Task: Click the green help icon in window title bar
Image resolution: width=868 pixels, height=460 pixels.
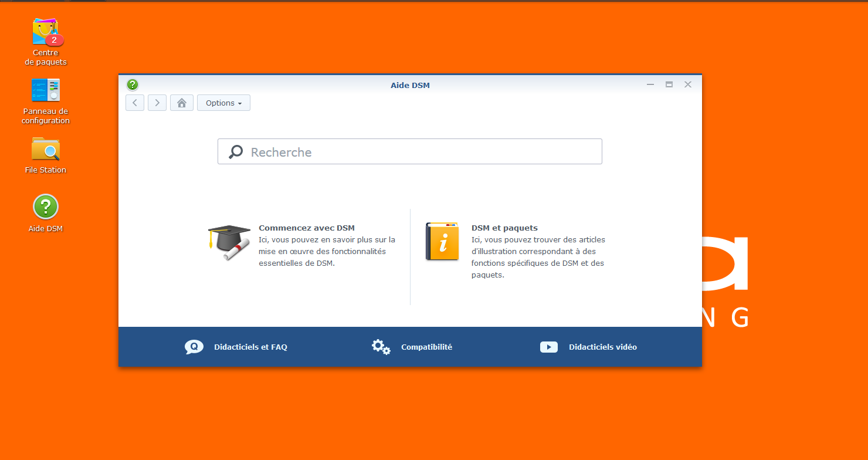Action: [133, 84]
